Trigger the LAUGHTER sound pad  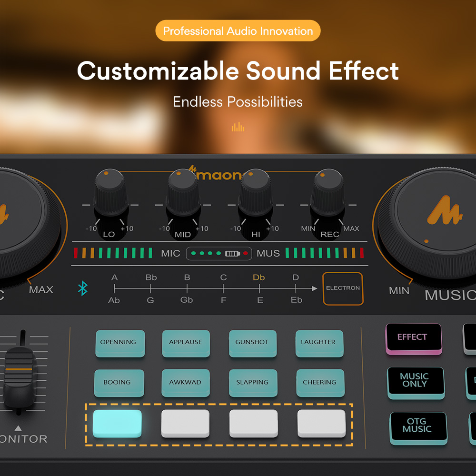(x=319, y=343)
